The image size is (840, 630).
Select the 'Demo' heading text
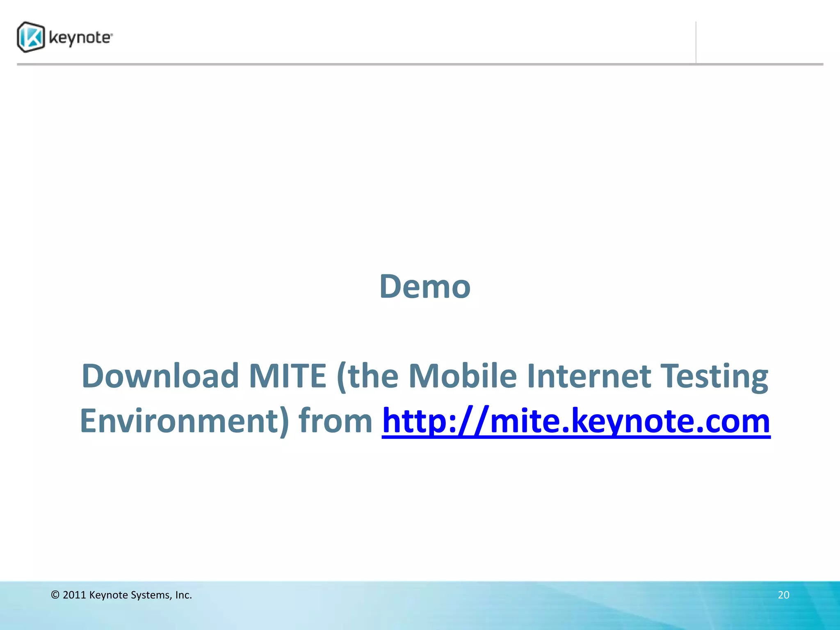[425, 286]
